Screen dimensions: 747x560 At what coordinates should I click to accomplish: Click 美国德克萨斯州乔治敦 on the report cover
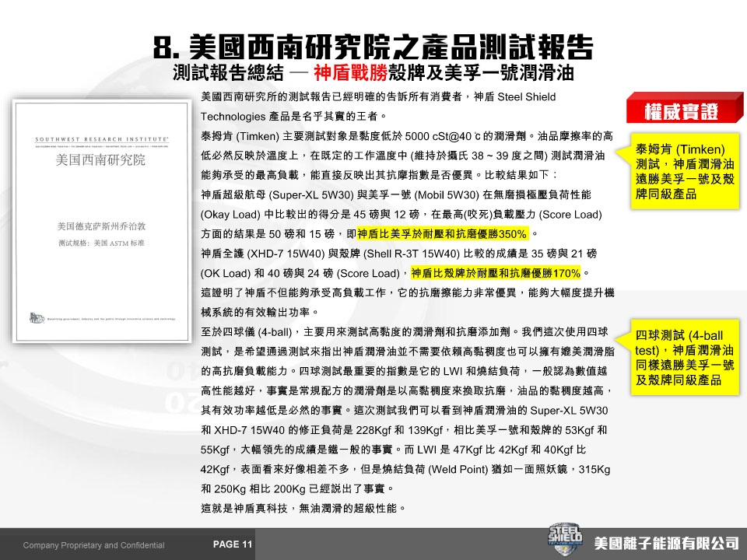click(101, 226)
